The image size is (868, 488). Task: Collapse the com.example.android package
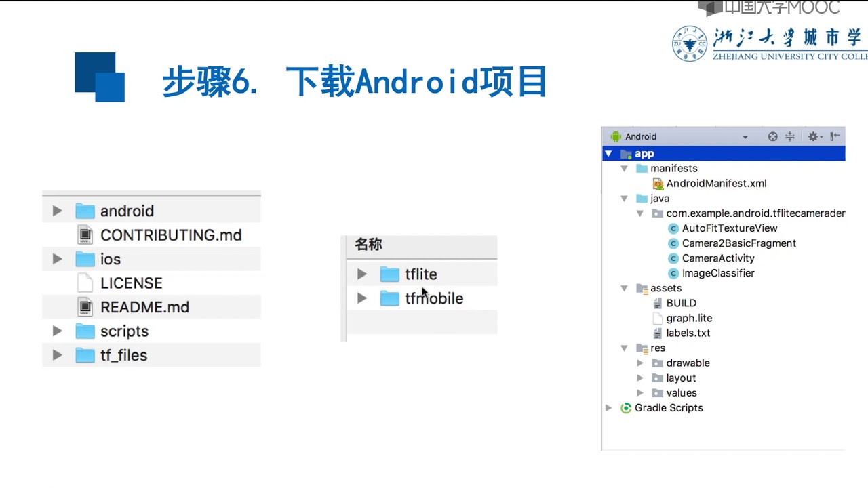[640, 213]
